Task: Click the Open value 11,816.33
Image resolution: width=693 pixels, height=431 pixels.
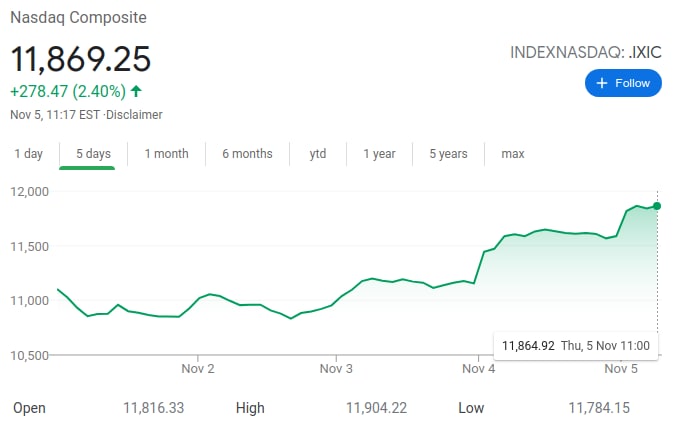Action: pos(153,408)
